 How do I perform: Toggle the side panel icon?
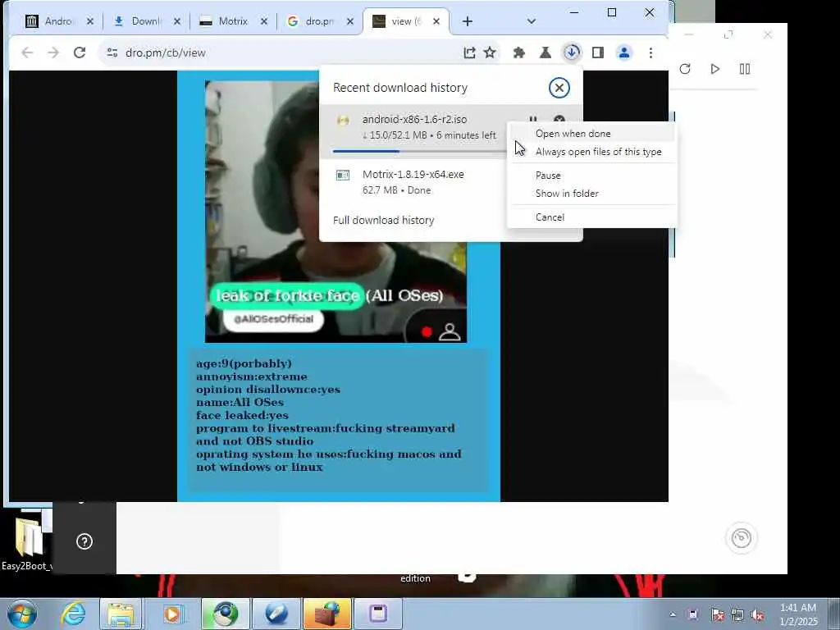(598, 52)
